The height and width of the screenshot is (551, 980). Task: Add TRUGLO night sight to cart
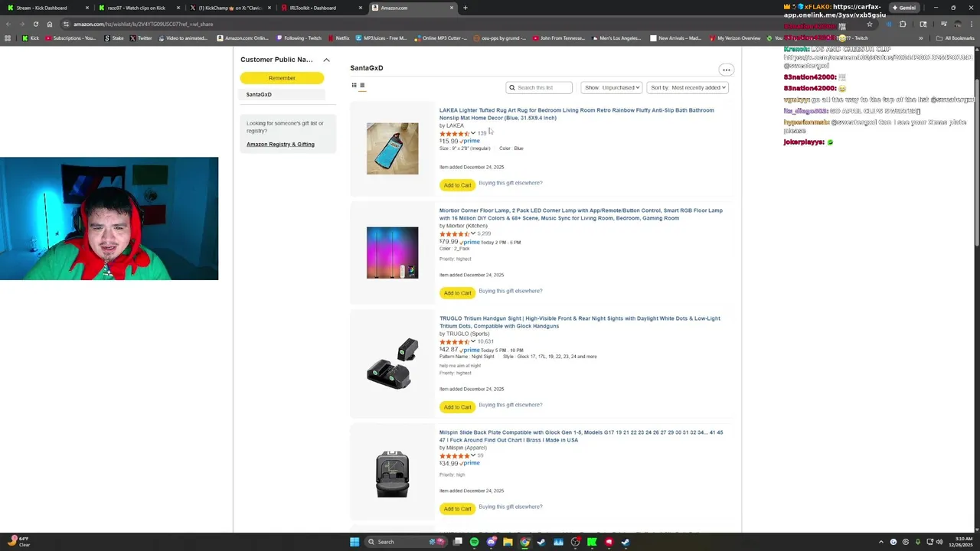pyautogui.click(x=457, y=407)
